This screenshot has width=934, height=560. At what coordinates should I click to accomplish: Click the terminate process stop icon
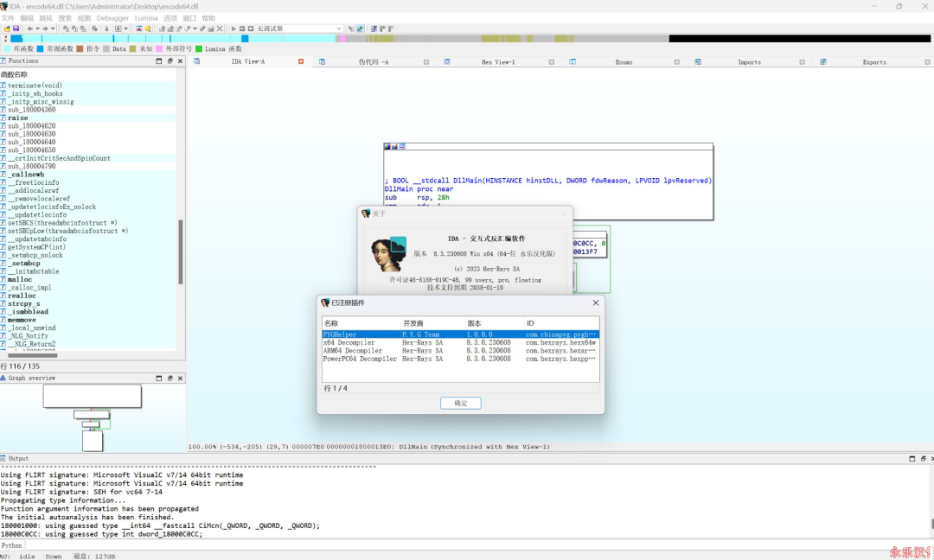click(251, 29)
